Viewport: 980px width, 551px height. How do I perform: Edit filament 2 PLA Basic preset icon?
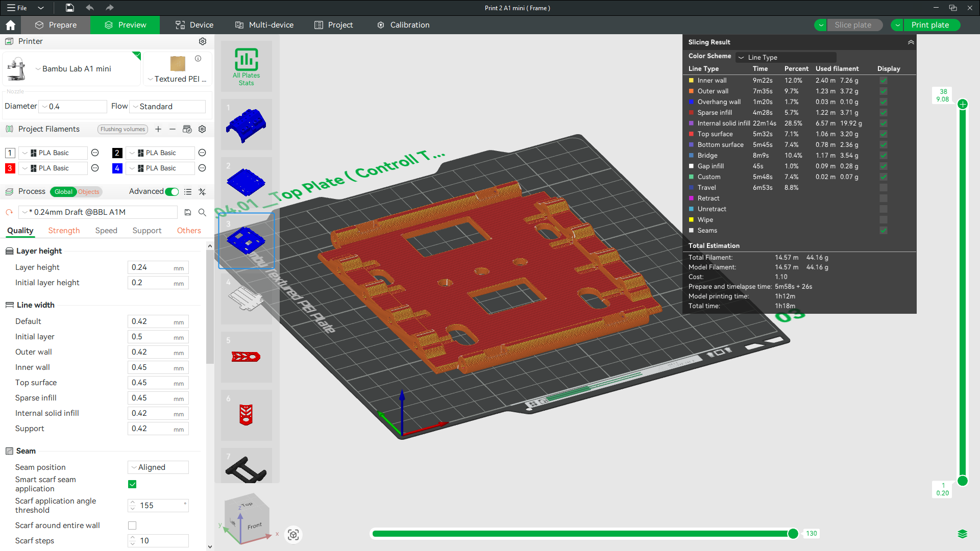202,153
